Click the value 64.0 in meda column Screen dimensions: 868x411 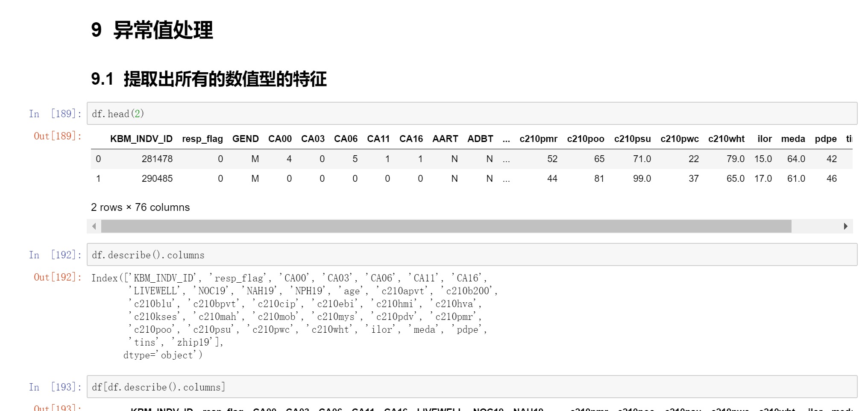(796, 159)
